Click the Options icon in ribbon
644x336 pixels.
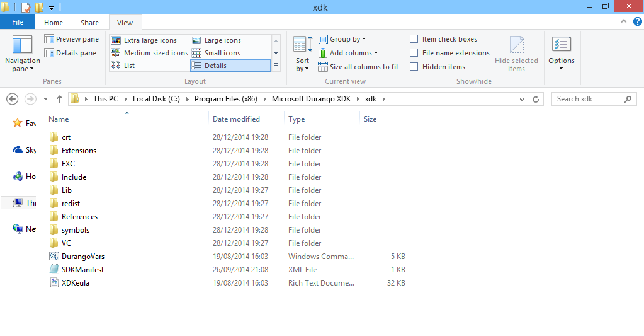pyautogui.click(x=561, y=46)
